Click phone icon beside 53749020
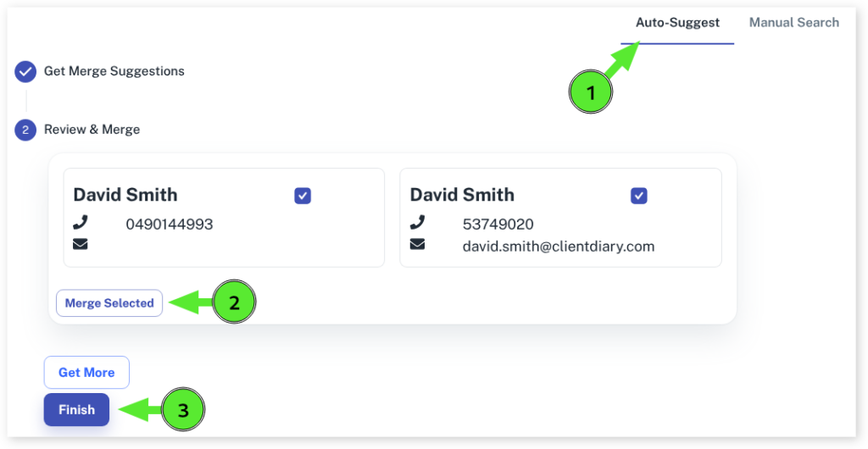868x449 pixels. coord(417,223)
